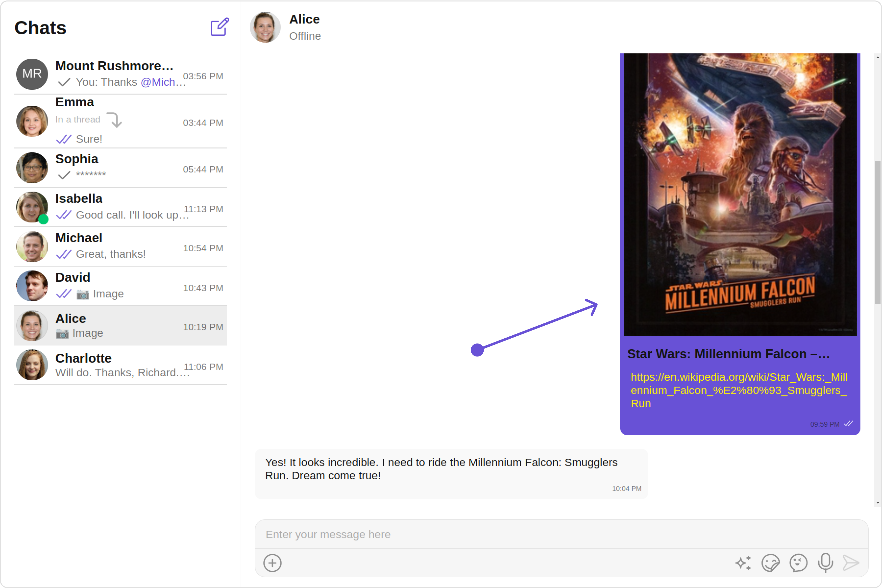This screenshot has width=882, height=588.
Task: Open the attachment plus icon
Action: (272, 563)
